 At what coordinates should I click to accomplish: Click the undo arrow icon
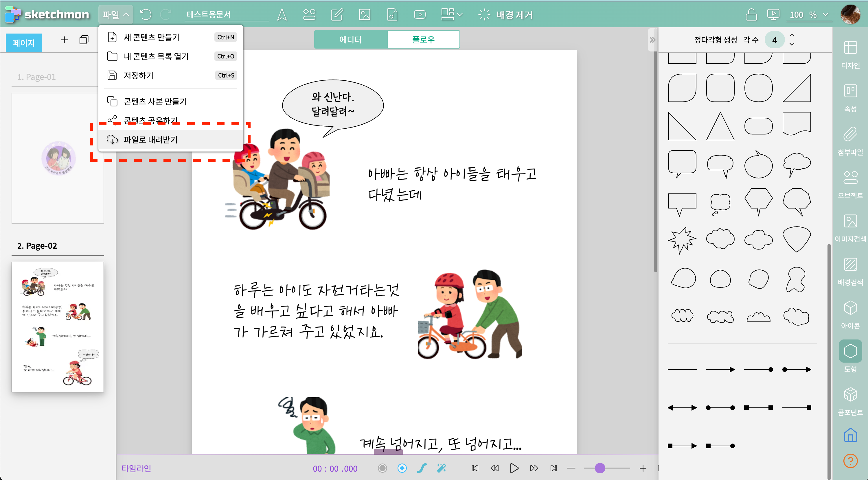[146, 14]
